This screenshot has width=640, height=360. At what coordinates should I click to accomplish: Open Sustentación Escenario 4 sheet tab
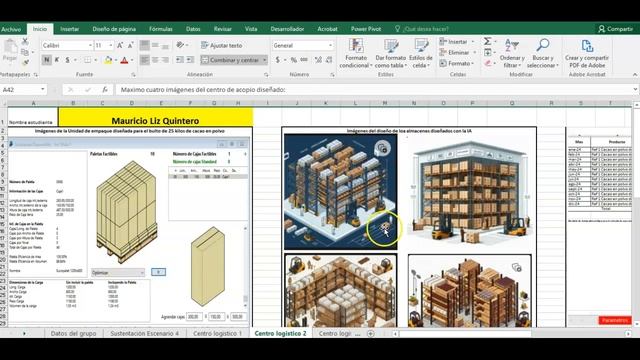[144, 333]
